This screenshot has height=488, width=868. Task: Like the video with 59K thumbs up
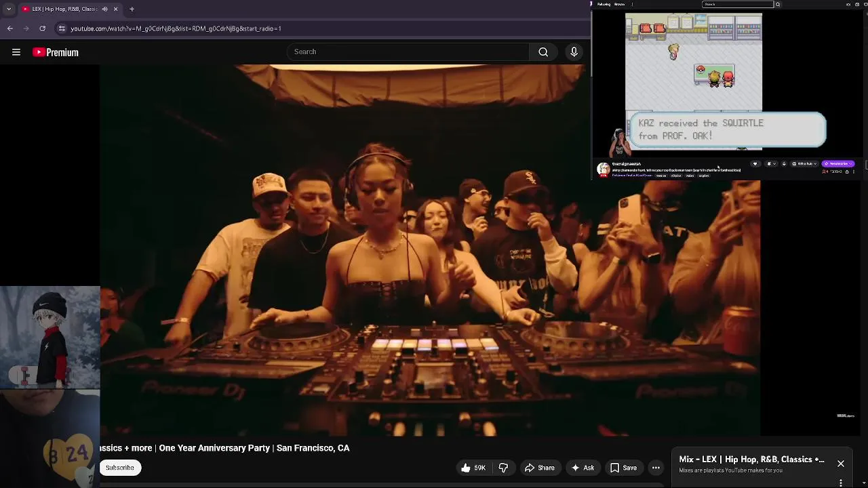474,468
